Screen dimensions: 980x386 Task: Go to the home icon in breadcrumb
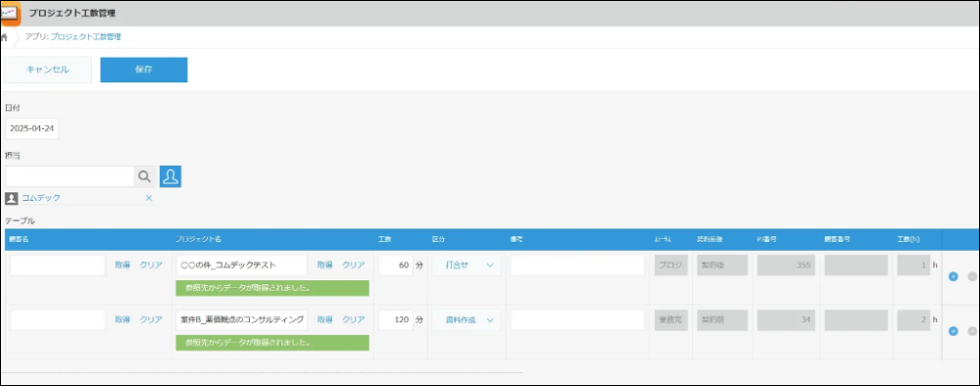point(4,37)
